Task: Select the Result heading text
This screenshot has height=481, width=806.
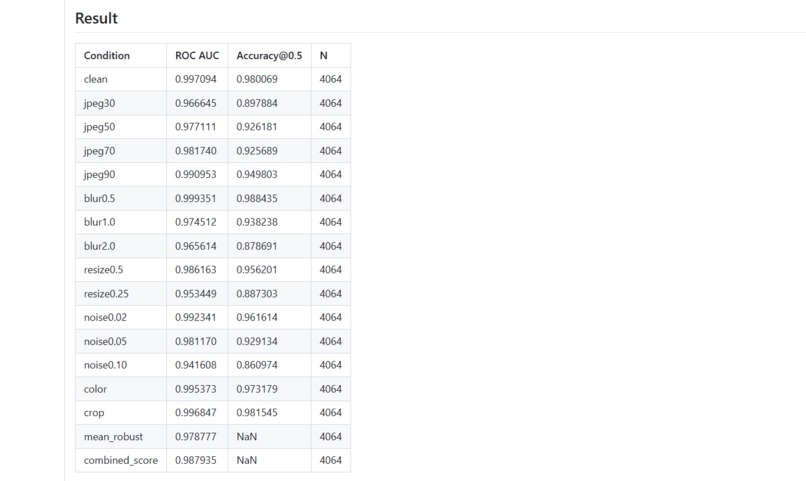Action: click(x=96, y=18)
